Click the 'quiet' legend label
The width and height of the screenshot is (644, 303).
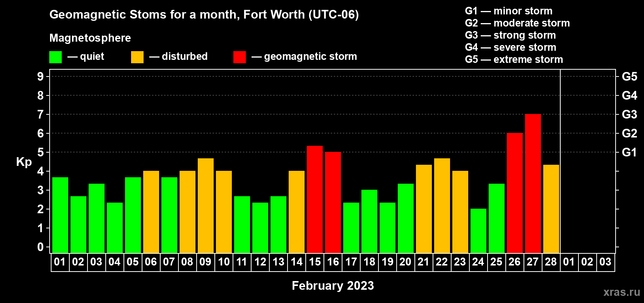92,56
